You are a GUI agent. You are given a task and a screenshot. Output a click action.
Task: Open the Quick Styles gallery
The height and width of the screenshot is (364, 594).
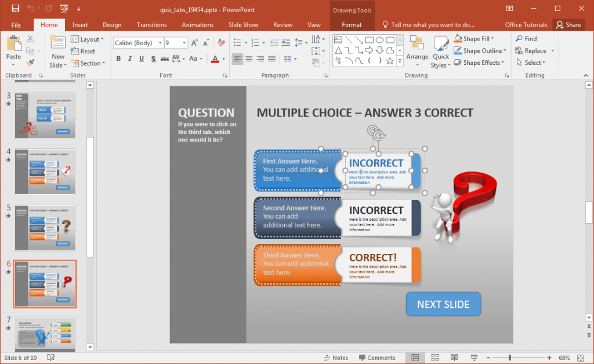[x=441, y=52]
